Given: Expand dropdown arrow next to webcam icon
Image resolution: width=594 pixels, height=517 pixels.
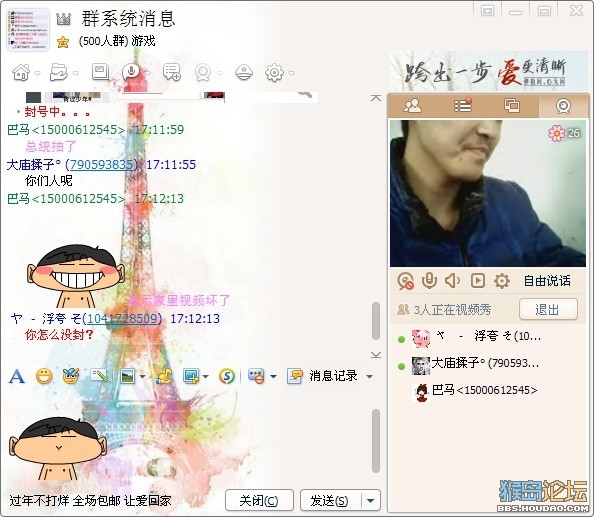Looking at the screenshot, I should click(219, 73).
